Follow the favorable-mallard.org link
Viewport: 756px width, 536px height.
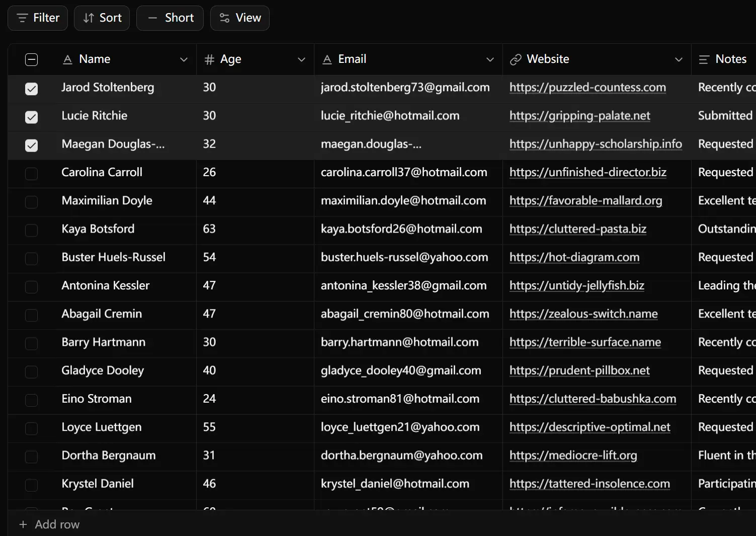[585, 201]
